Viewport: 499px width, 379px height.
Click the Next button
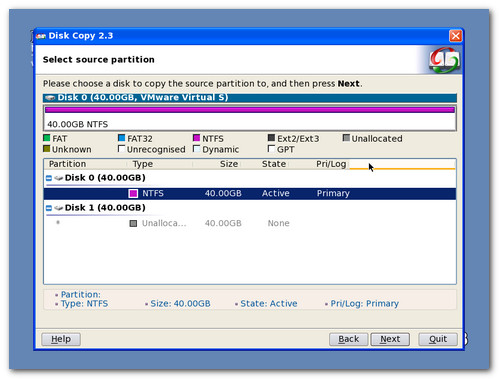390,339
